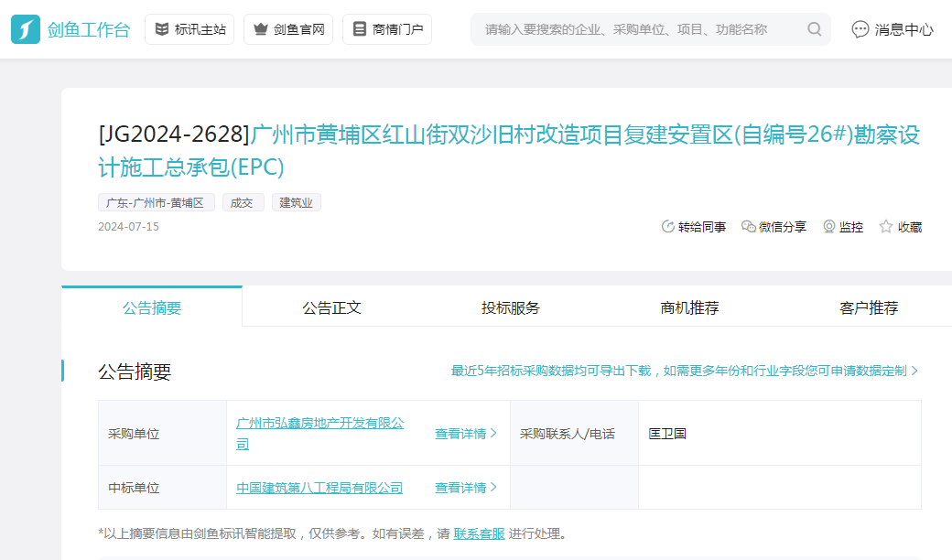Click the 采购联系人/电话 label cell
This screenshot has height=560, width=952.
(x=574, y=433)
